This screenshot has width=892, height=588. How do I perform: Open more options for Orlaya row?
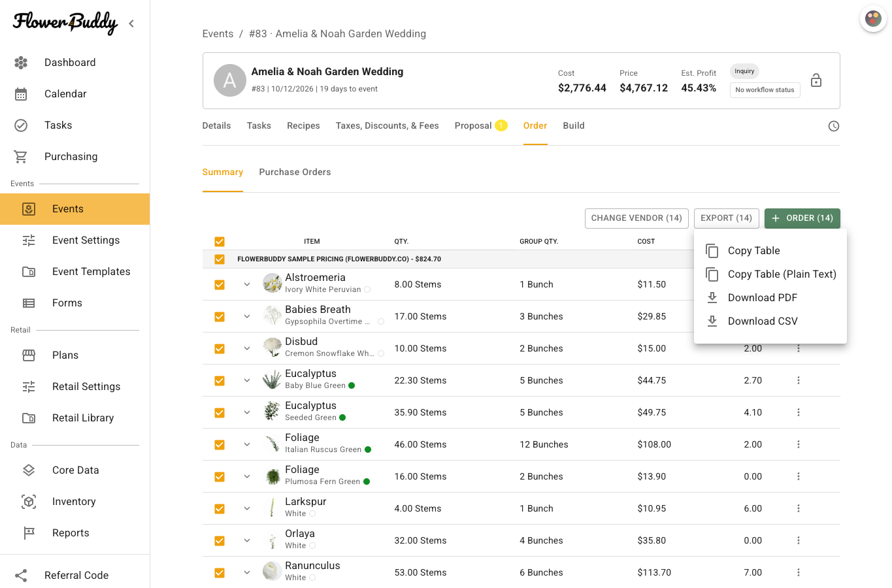[x=799, y=540]
